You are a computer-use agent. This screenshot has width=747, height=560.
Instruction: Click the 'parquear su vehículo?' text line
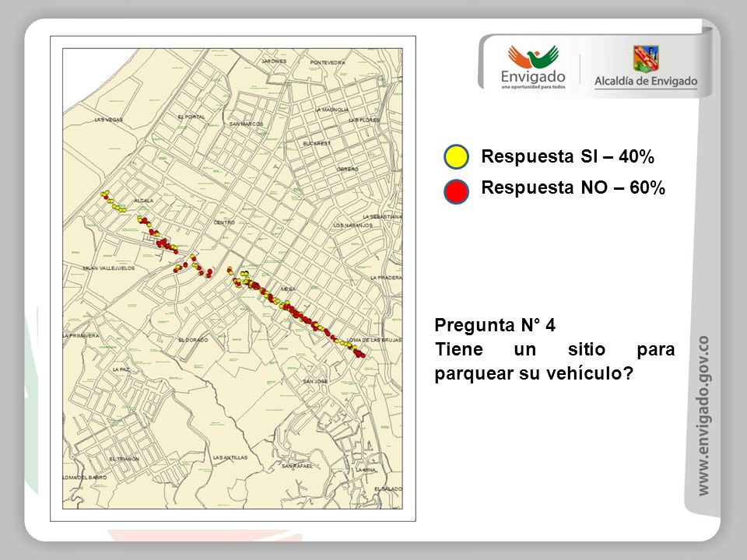534,373
